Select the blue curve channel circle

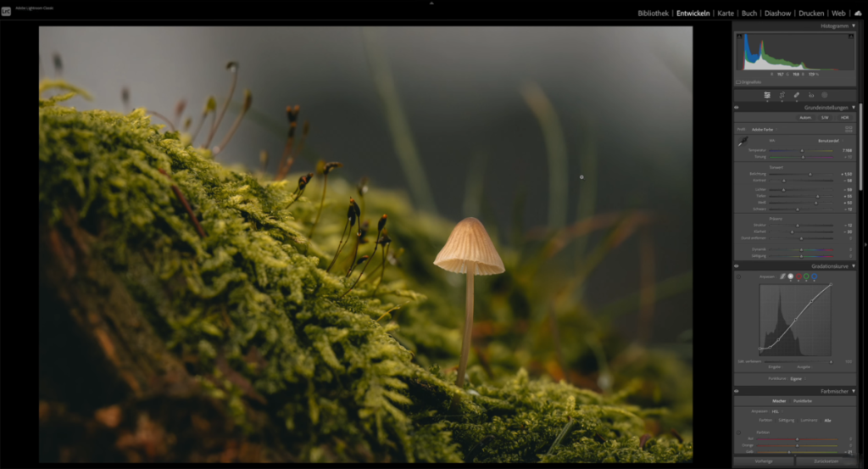pos(814,276)
